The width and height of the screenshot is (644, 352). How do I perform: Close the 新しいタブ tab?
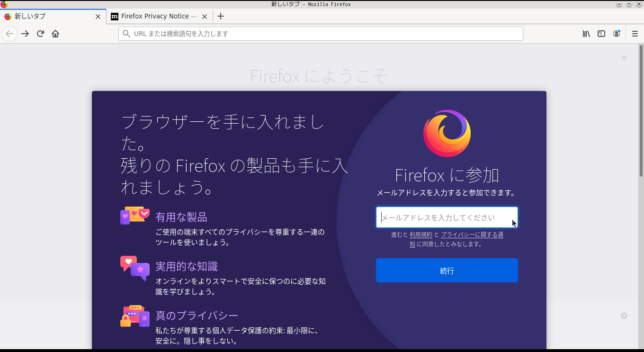coord(98,16)
